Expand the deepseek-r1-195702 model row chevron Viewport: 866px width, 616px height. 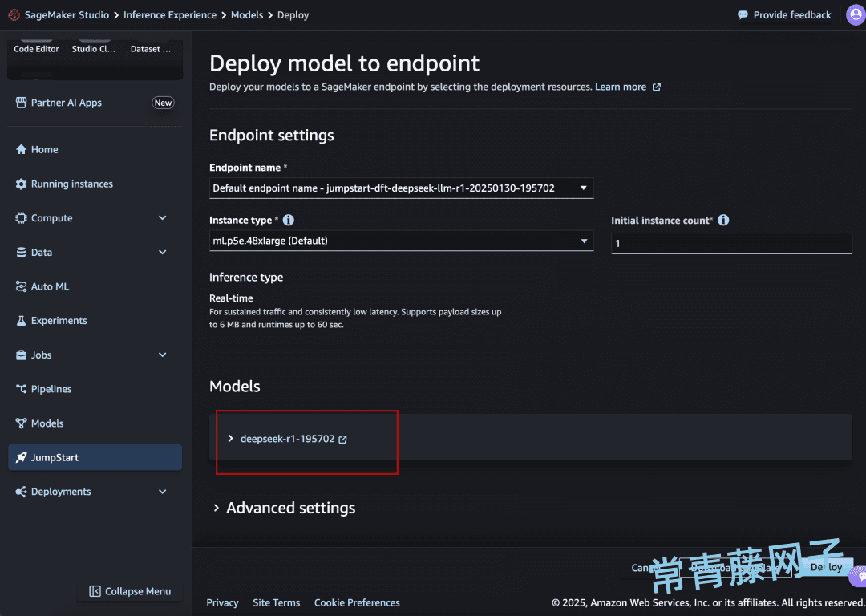coord(230,438)
